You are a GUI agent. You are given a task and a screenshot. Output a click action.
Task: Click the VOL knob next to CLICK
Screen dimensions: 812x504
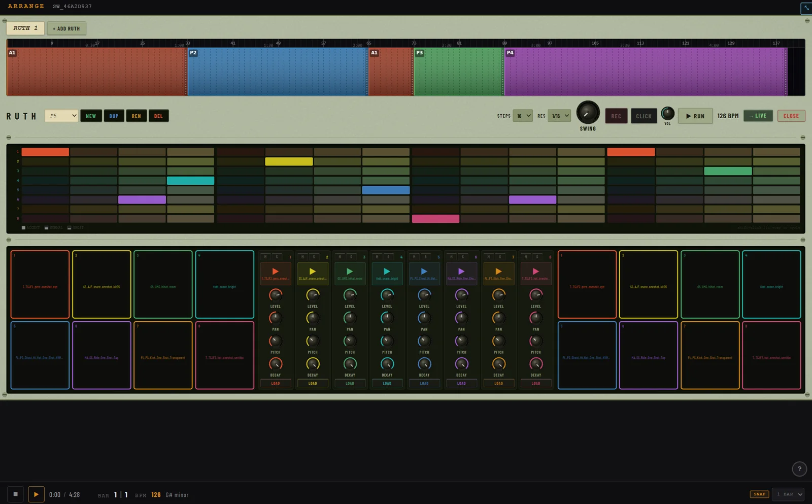[667, 113]
